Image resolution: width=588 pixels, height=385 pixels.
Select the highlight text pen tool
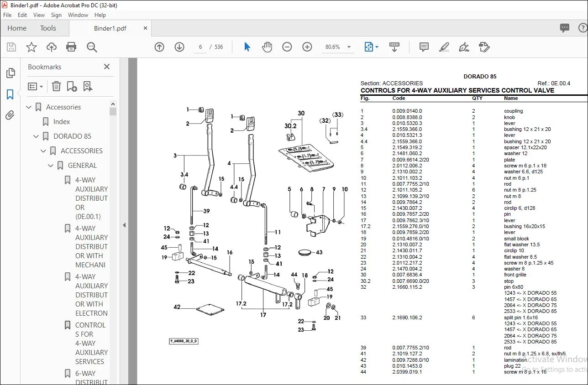click(x=444, y=47)
